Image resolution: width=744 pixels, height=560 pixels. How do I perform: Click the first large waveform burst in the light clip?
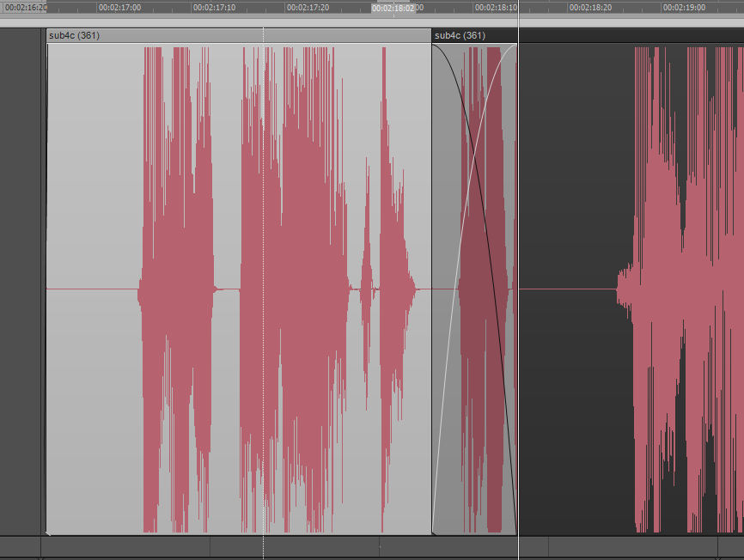coord(176,288)
